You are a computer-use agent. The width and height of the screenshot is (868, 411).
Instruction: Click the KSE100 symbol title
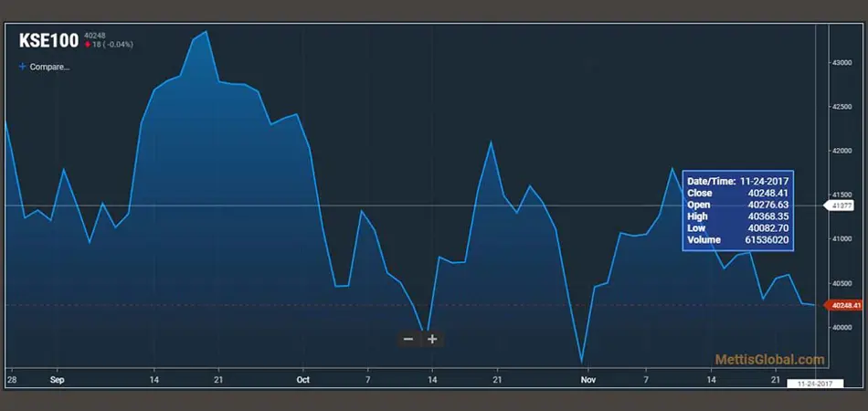click(48, 41)
